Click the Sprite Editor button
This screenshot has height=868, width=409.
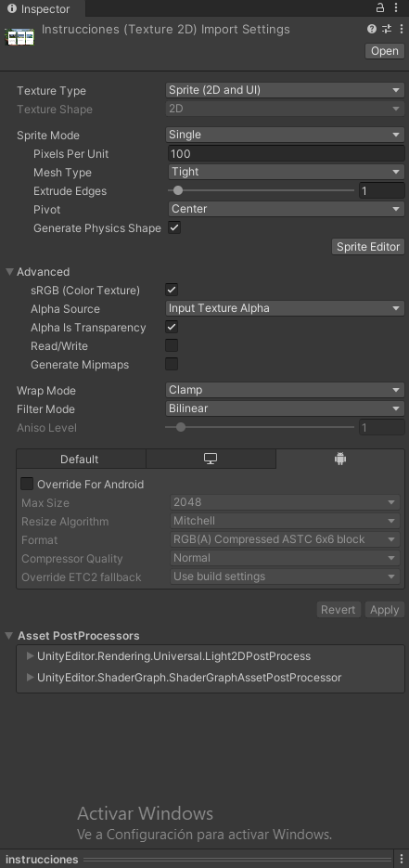368,246
